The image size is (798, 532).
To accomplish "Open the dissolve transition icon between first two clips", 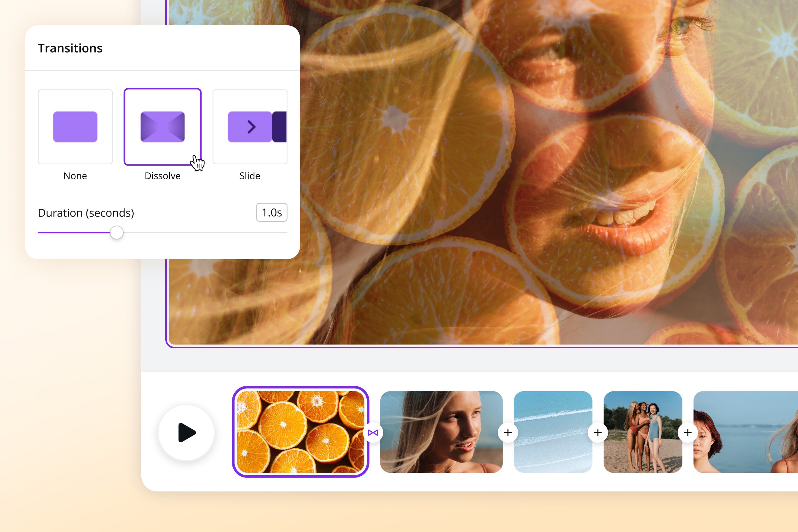I will (373, 433).
